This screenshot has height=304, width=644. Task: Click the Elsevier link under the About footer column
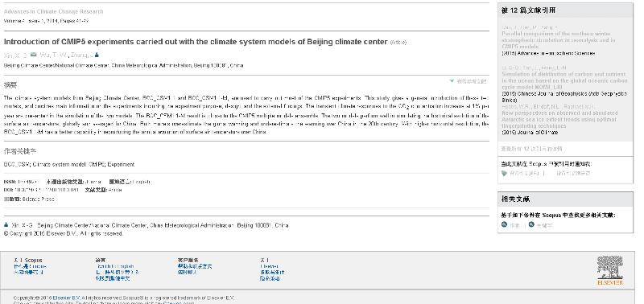(x=269, y=266)
